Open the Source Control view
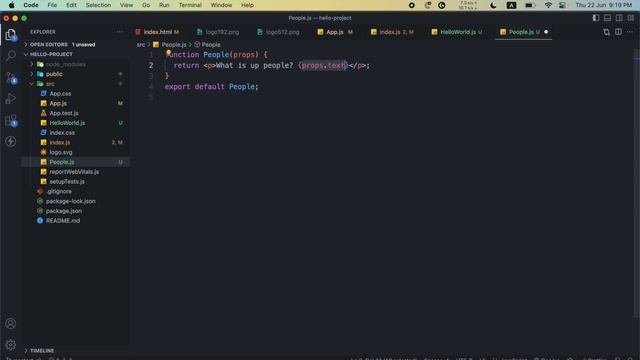The image size is (640, 360). tap(11, 78)
